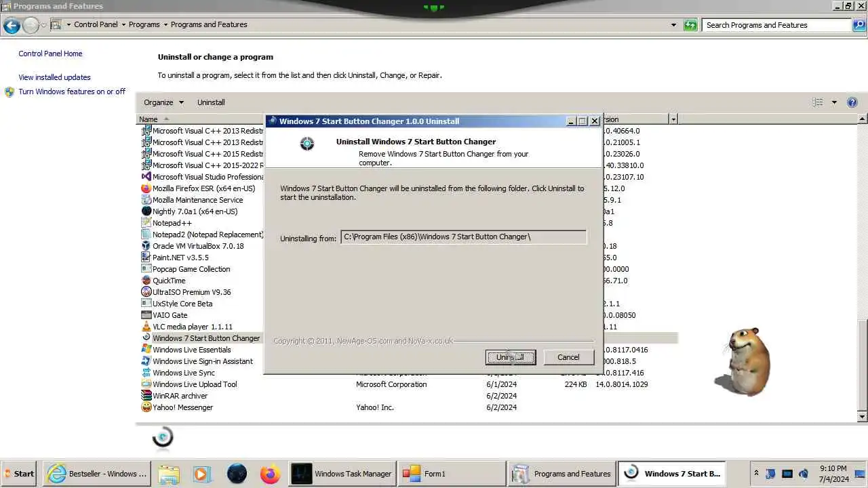
Task: Expand the Programs breadcrumb arrow
Action: pyautogui.click(x=165, y=24)
